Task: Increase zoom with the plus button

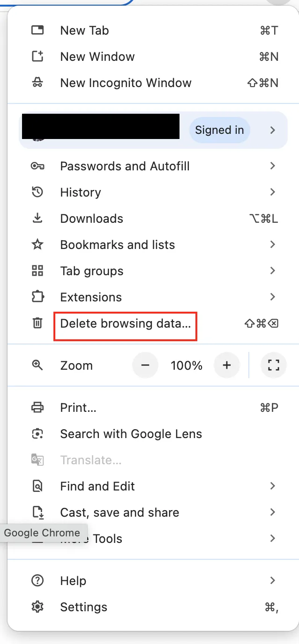Action: [227, 365]
